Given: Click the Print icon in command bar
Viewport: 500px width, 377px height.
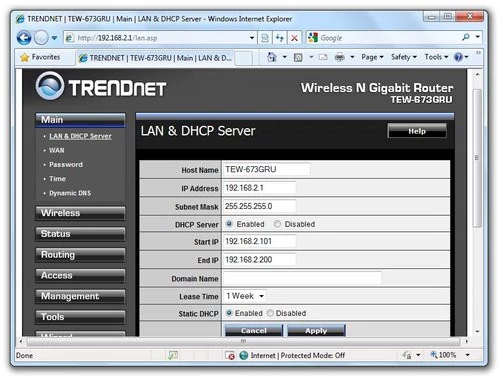Looking at the screenshot, I should click(x=339, y=57).
